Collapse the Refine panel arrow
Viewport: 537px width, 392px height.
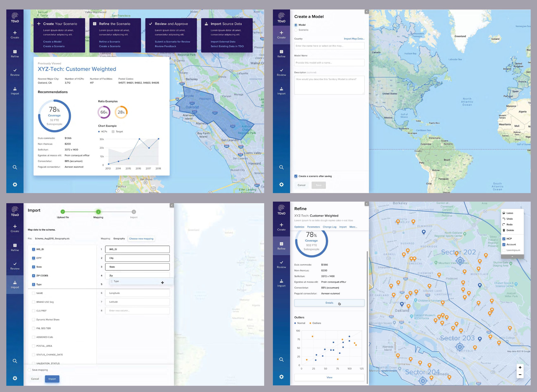(x=366, y=204)
